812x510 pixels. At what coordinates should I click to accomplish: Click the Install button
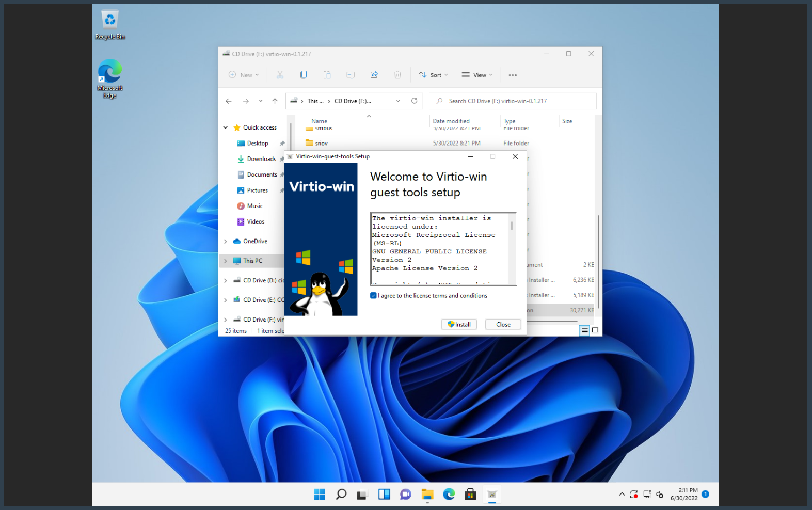click(459, 324)
